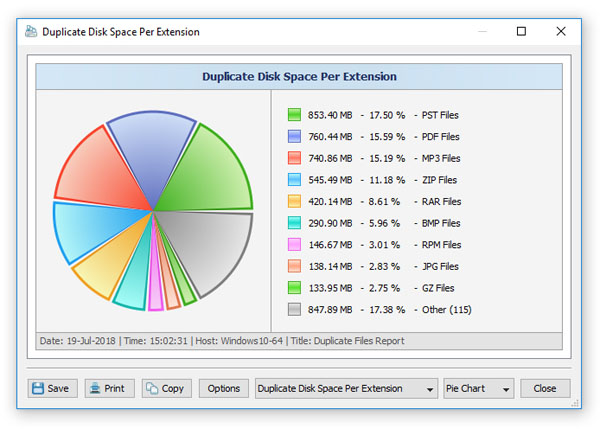Click the 'GZ Files' legend label

pos(438,288)
